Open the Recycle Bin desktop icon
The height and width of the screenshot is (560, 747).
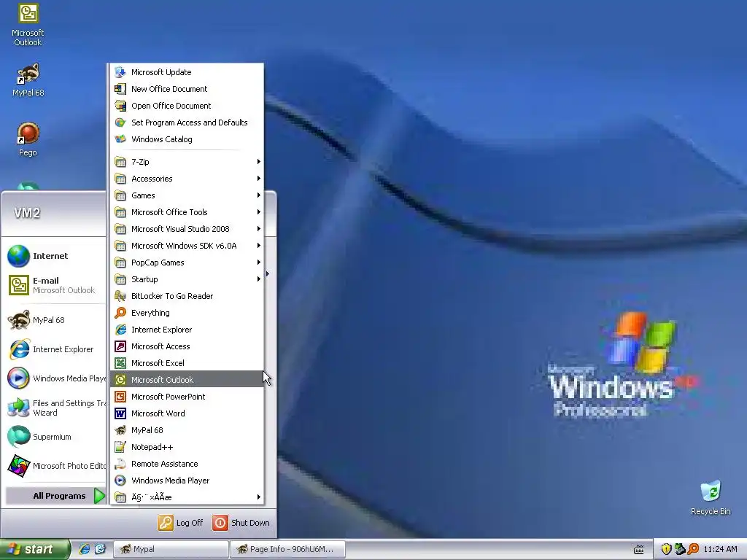pyautogui.click(x=711, y=491)
